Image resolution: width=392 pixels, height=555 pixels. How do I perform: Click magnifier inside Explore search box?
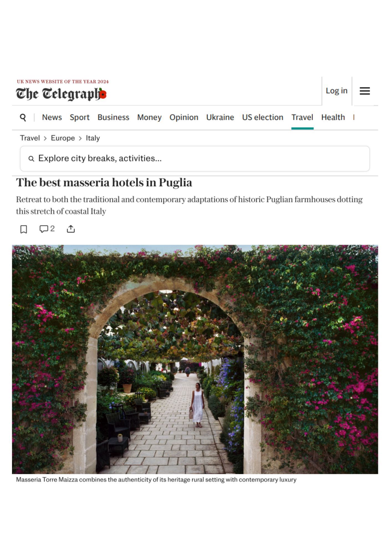click(31, 159)
